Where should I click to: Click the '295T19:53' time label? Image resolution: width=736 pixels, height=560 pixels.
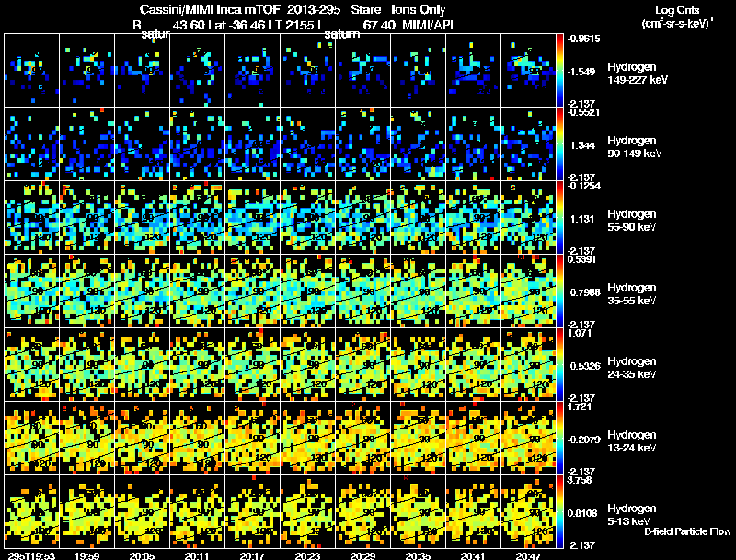tap(31, 555)
